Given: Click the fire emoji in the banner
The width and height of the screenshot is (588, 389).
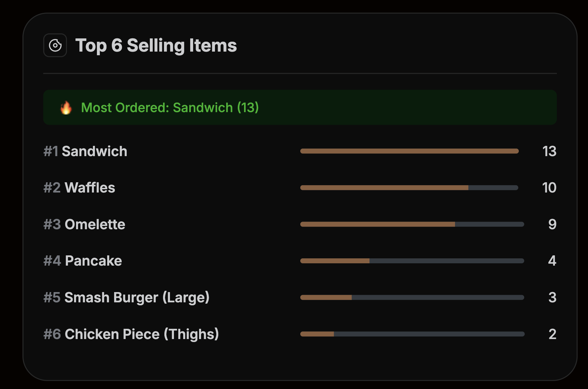Looking at the screenshot, I should [x=66, y=108].
